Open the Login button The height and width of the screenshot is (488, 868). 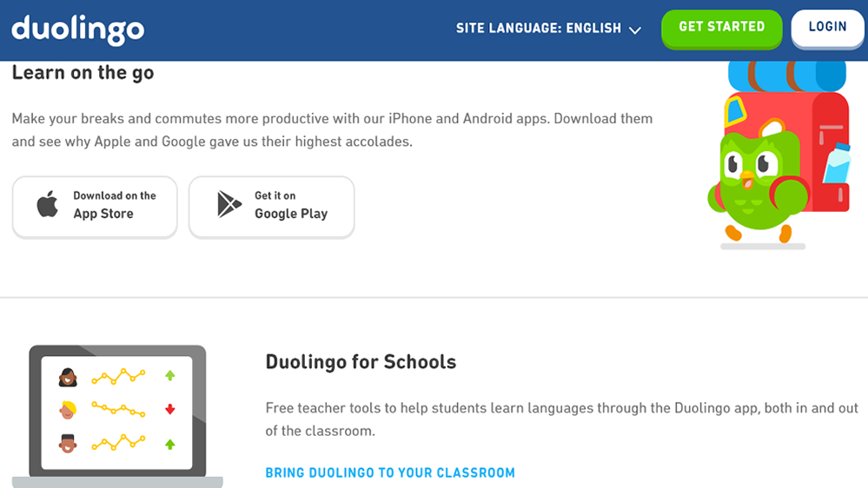coord(827,28)
